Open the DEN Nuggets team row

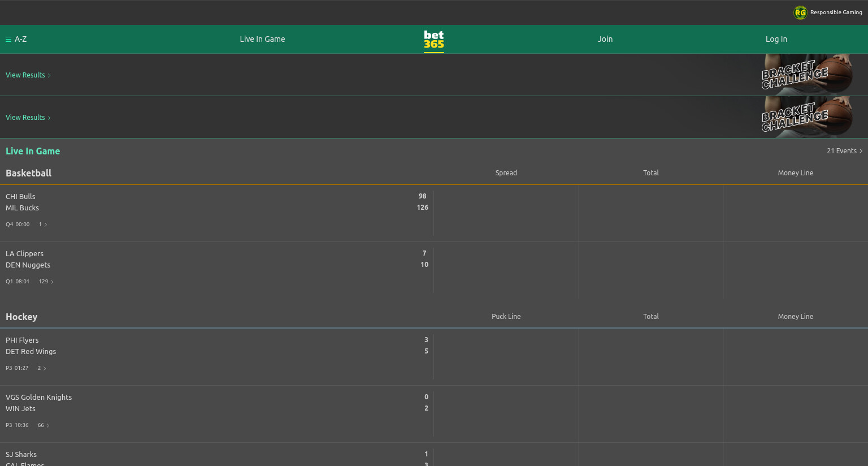point(28,265)
